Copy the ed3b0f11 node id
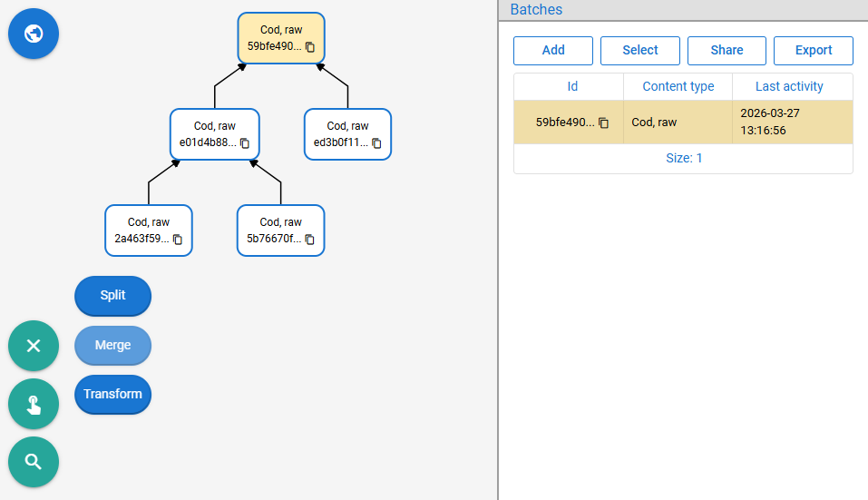The height and width of the screenshot is (500, 868). (x=376, y=143)
